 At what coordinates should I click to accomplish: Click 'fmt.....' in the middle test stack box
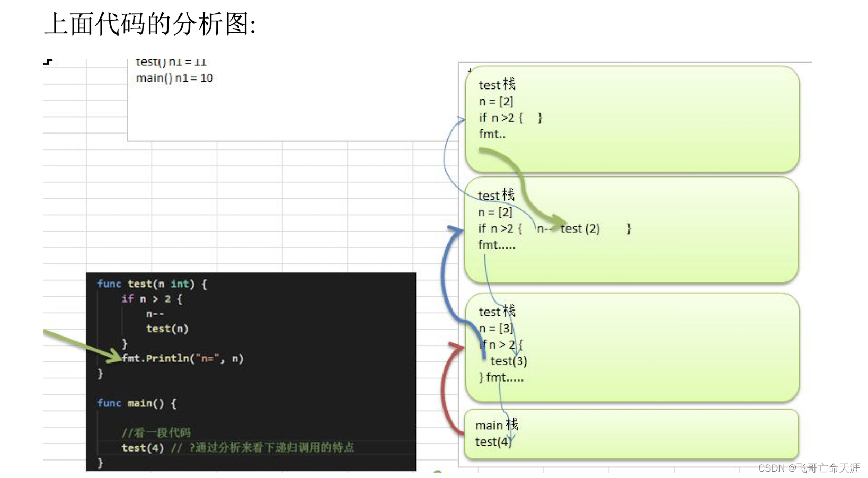pyautogui.click(x=497, y=245)
